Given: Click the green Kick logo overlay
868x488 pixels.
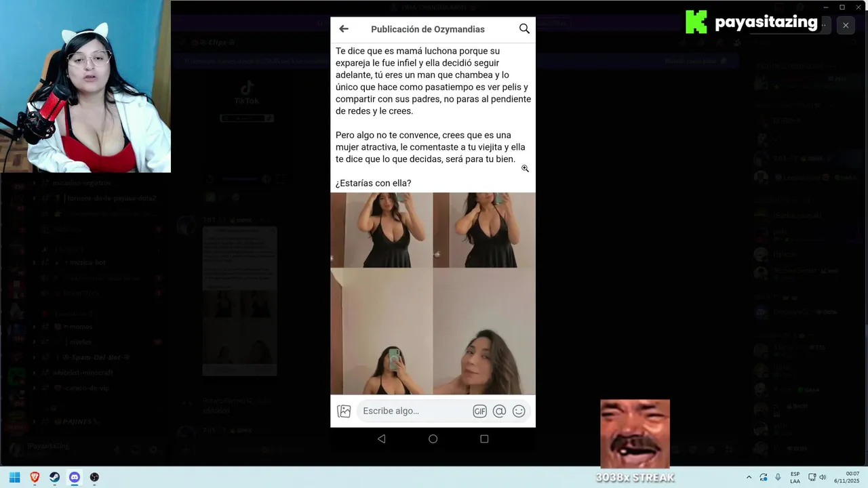Looking at the screenshot, I should point(696,22).
